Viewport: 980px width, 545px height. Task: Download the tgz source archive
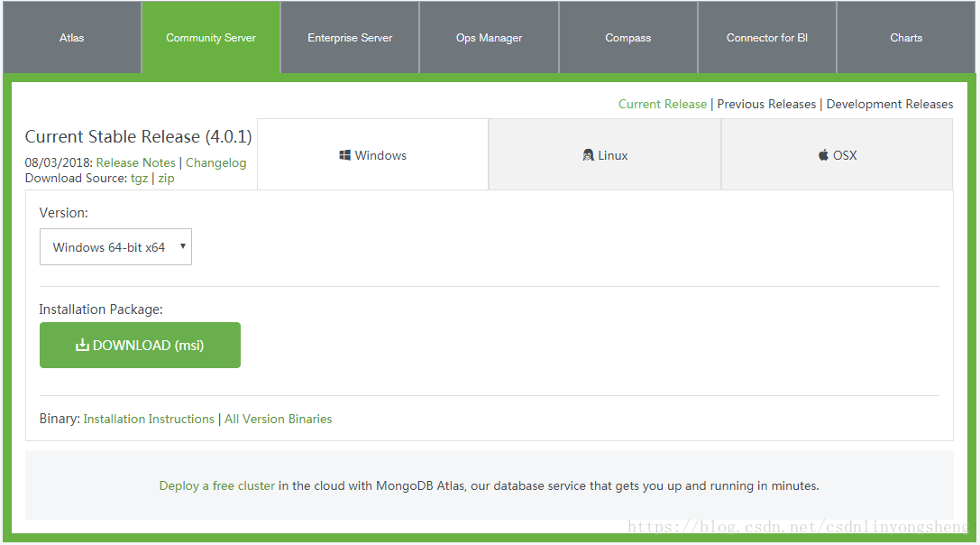click(x=139, y=179)
